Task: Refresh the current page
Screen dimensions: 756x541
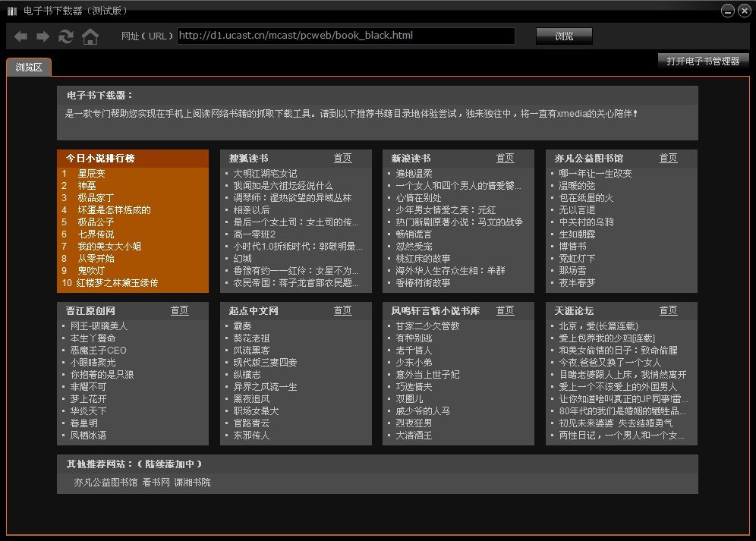Action: [67, 36]
